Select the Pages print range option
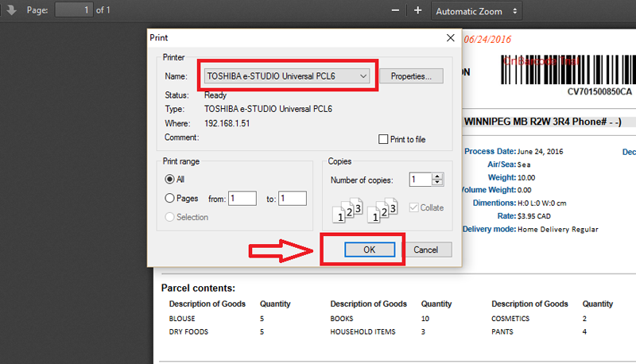Image resolution: width=636 pixels, height=364 pixels. pyautogui.click(x=169, y=198)
